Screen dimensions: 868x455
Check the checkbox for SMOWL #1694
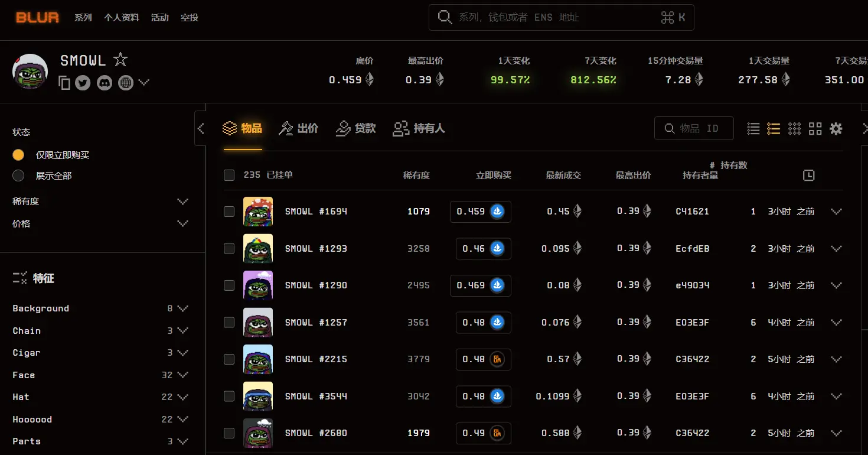click(x=229, y=211)
